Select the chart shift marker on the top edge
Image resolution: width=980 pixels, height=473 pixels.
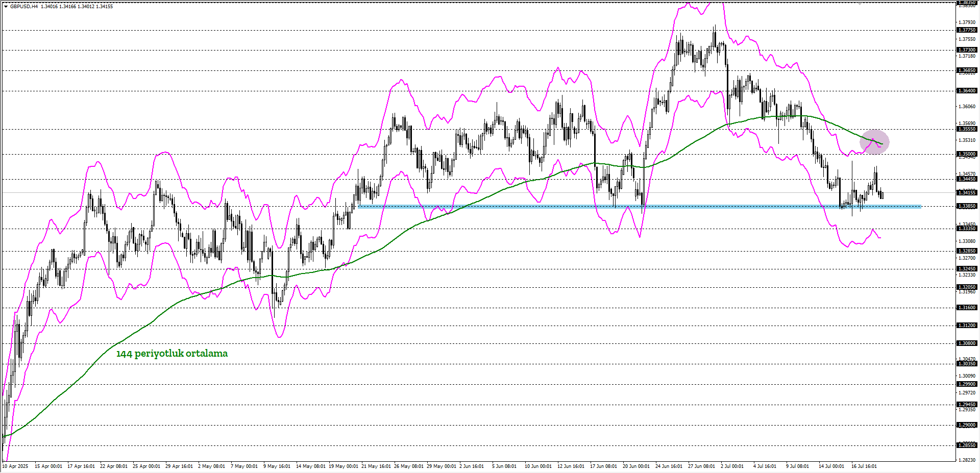click(x=860, y=3)
